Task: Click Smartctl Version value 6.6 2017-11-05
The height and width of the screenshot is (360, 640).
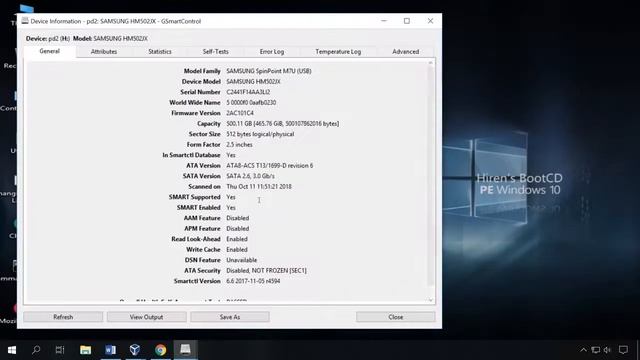Action: (253, 281)
